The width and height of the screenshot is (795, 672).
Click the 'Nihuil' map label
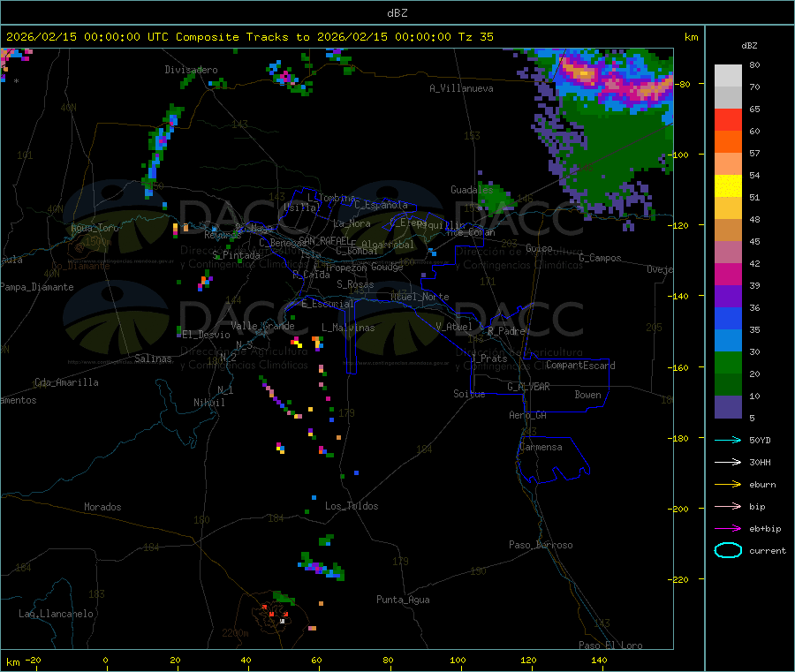208,403
